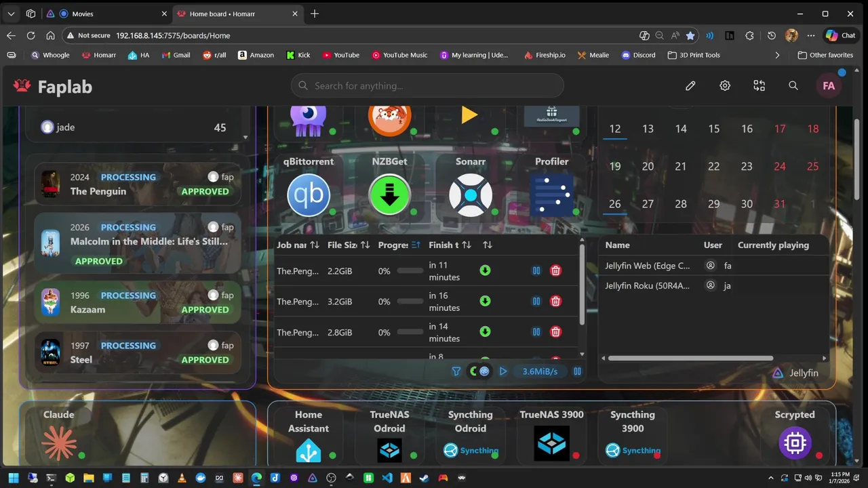Screen dimensions: 868x488
Task: Open the Kazaam media request
Action: click(x=138, y=302)
